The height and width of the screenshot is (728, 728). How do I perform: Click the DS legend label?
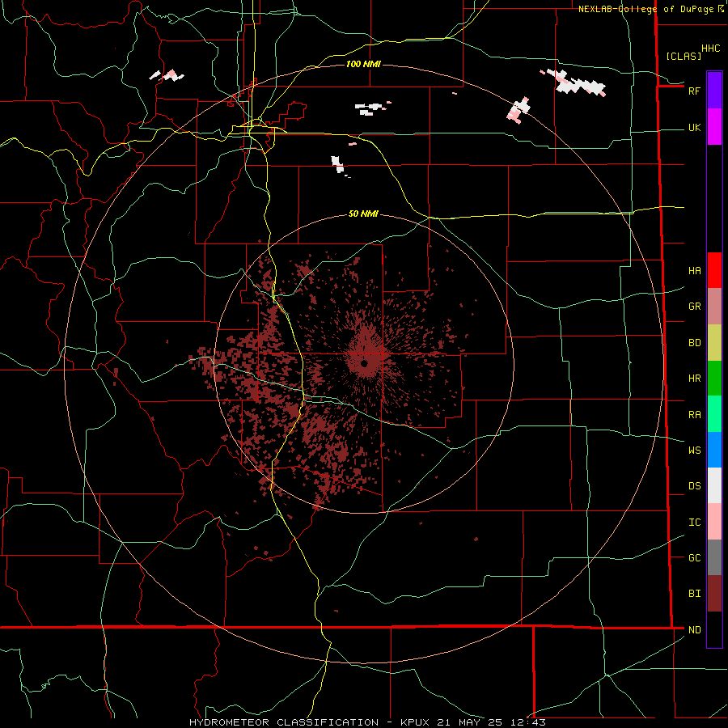coord(694,486)
